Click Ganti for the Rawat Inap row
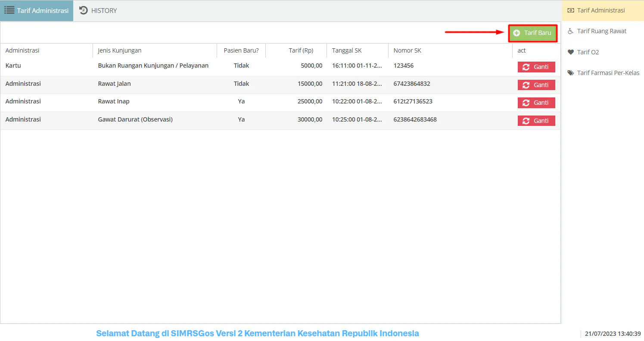Image resolution: width=644 pixels, height=341 pixels. click(536, 103)
